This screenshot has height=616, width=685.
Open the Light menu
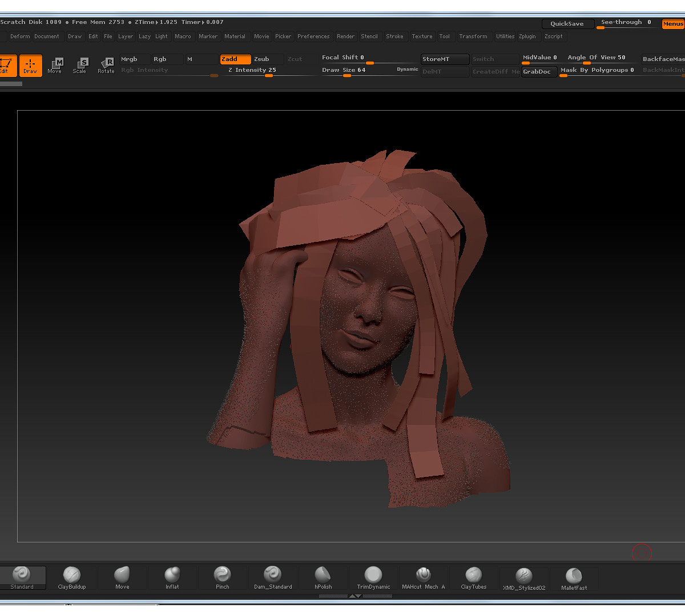click(x=162, y=37)
